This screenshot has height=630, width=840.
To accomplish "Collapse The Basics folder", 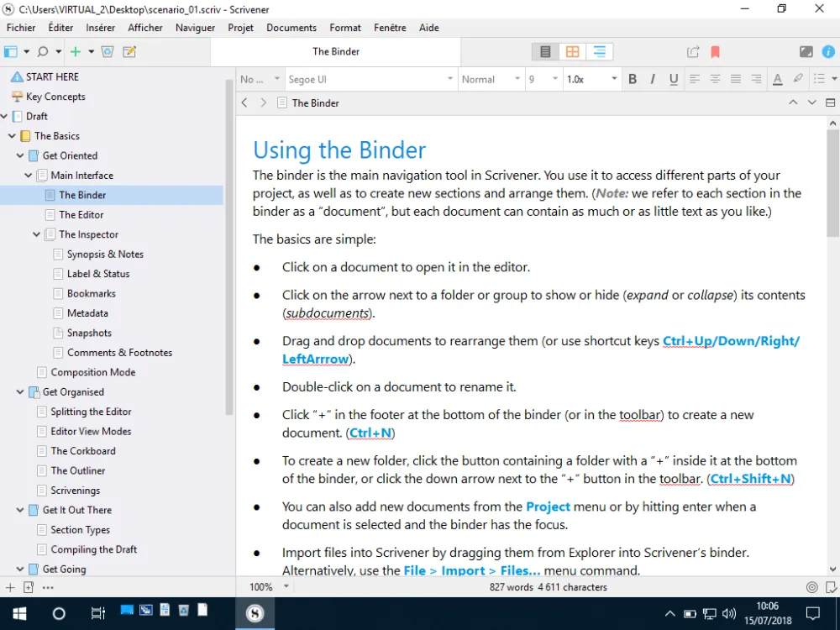I will 12,136.
